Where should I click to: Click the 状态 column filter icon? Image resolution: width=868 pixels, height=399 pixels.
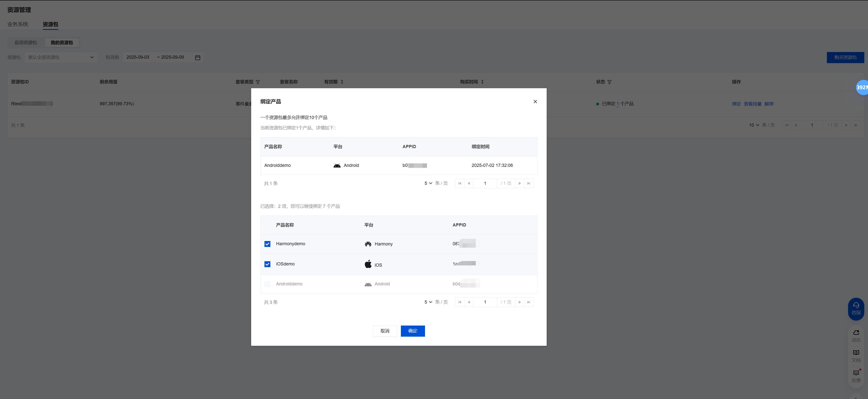point(609,82)
